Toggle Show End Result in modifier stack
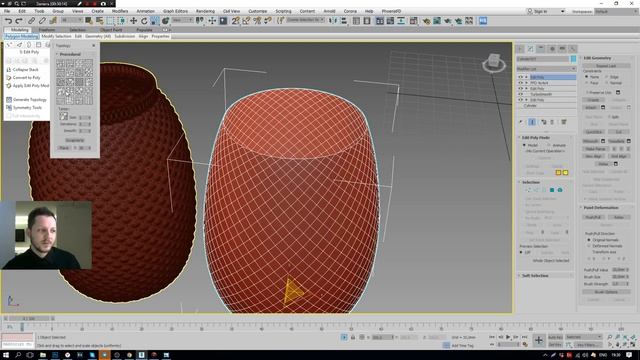This screenshot has height=360, width=640. [532, 122]
